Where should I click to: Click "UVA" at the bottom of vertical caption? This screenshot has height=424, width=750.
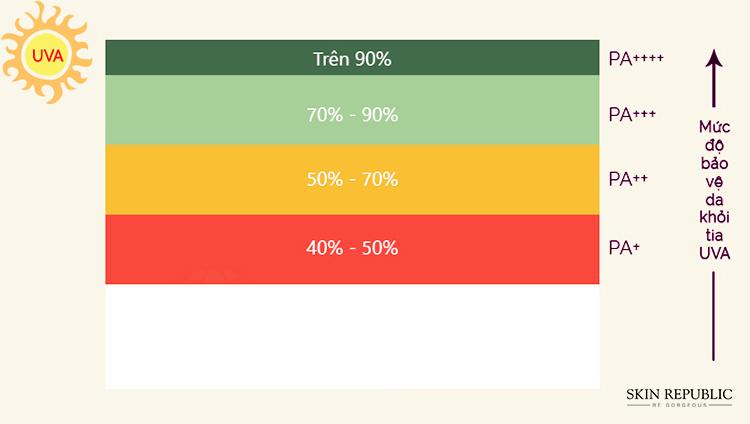(x=713, y=254)
